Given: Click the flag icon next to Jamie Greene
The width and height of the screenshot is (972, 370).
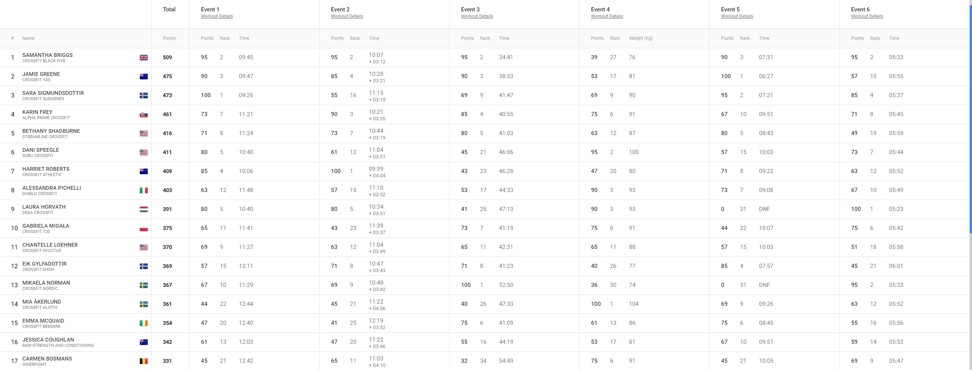Looking at the screenshot, I should (144, 77).
